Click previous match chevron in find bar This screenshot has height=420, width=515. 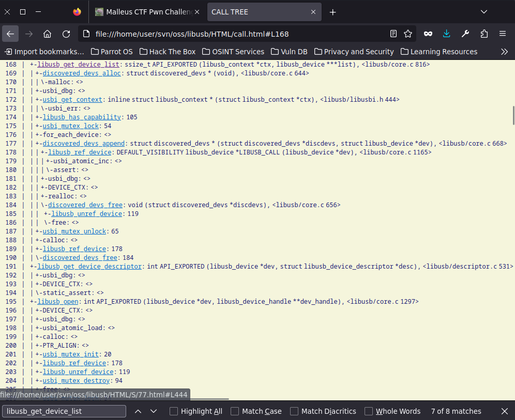pyautogui.click(x=138, y=411)
